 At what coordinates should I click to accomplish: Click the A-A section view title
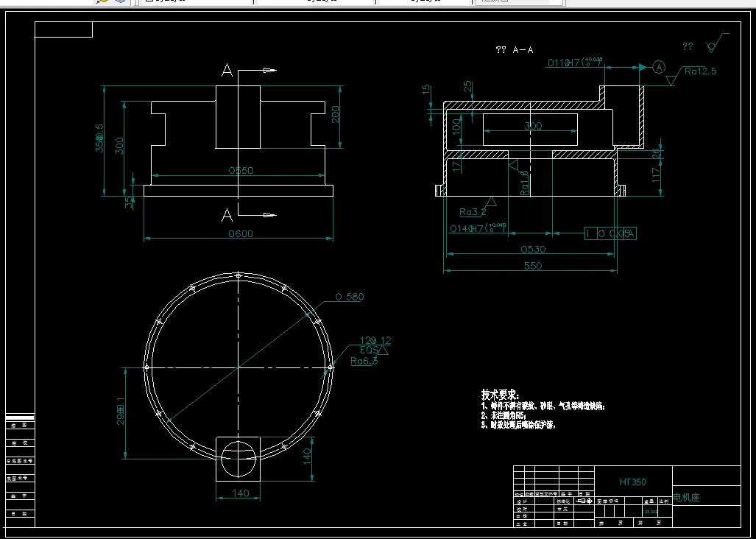[x=515, y=49]
